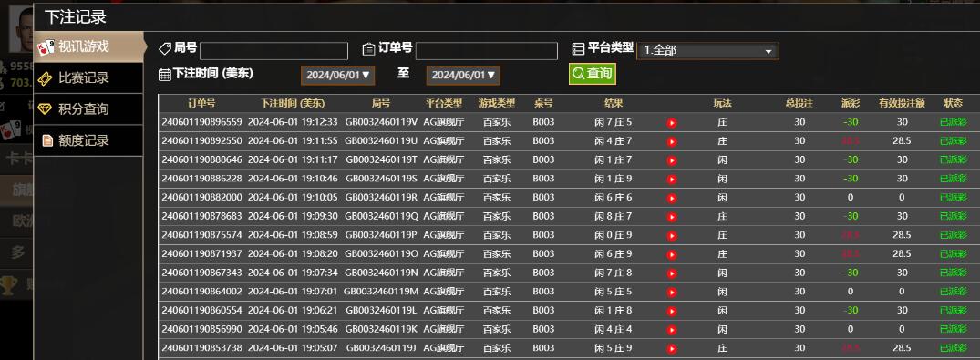Focus the 订单号 input field

click(486, 51)
